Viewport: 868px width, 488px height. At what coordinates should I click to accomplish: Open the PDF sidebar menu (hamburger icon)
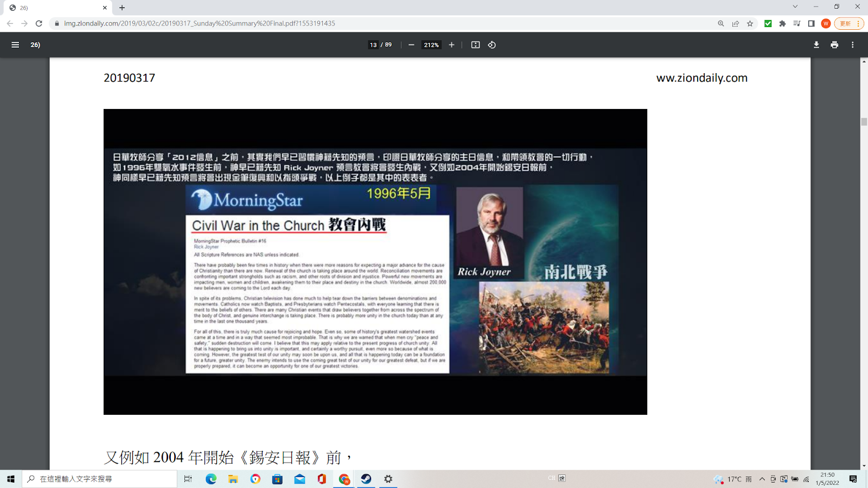tap(15, 45)
